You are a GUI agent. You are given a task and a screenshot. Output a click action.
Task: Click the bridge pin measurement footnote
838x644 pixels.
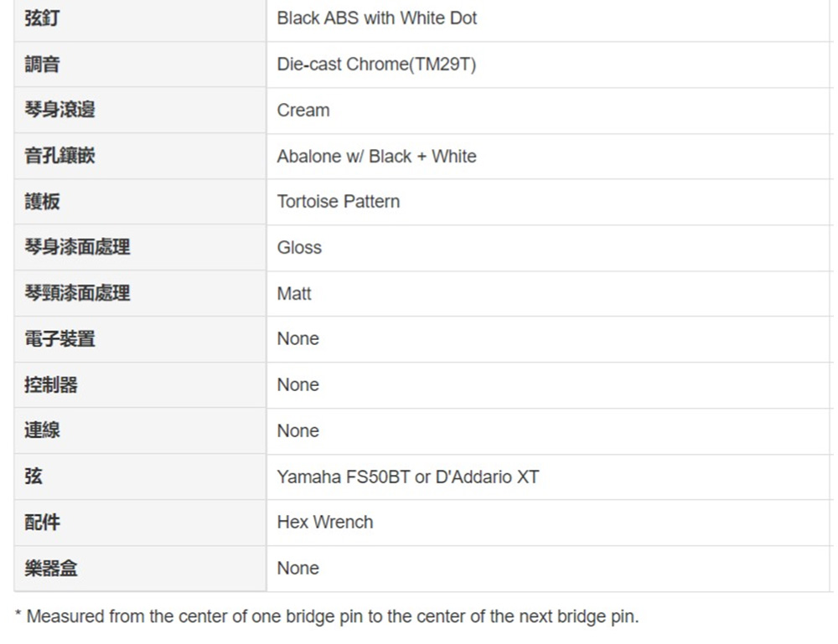click(327, 617)
